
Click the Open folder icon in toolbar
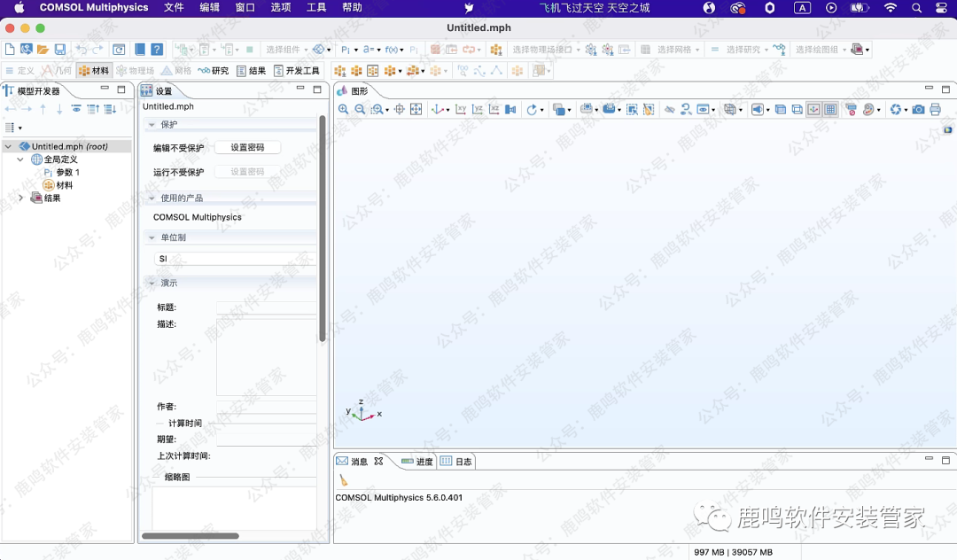[x=43, y=50]
